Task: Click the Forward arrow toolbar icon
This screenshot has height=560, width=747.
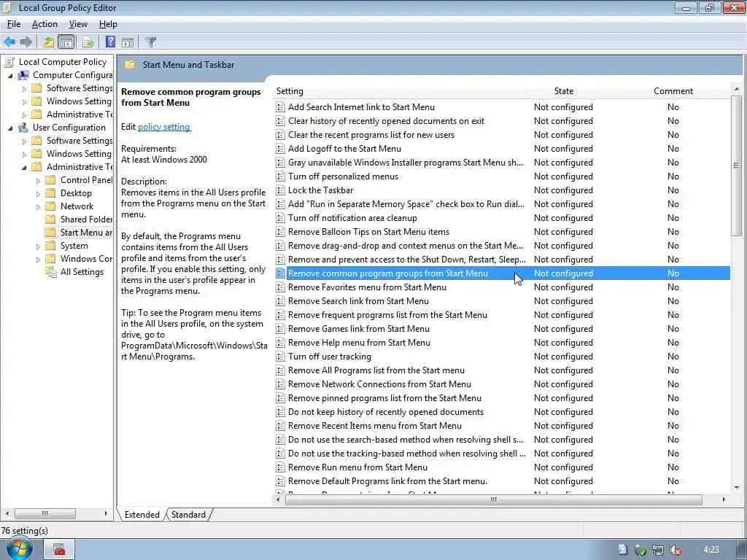Action: (x=26, y=42)
